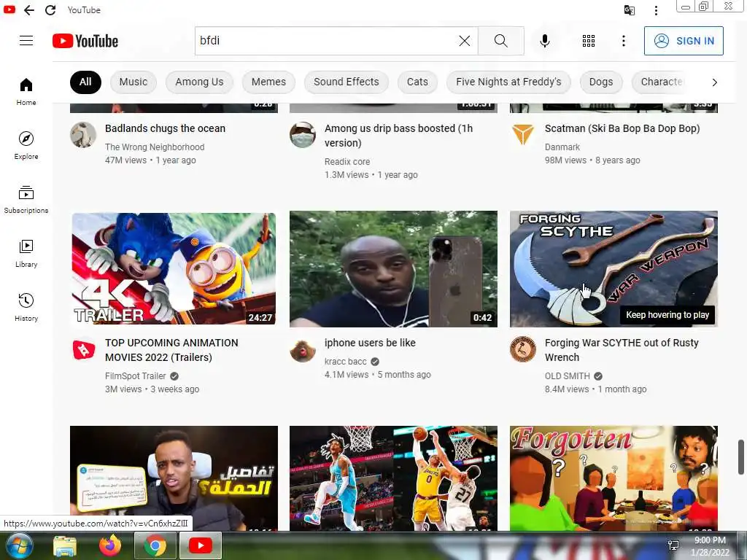
Task: Open the system tray network icon
Action: (x=673, y=545)
